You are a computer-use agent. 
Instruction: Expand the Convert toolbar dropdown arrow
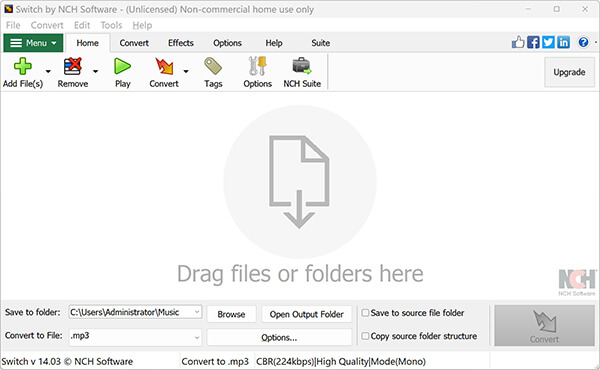(186, 71)
